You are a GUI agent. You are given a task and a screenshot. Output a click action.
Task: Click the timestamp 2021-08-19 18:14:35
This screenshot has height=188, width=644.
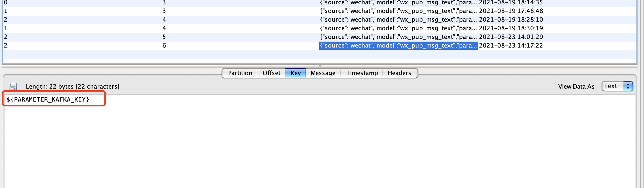[511, 3]
